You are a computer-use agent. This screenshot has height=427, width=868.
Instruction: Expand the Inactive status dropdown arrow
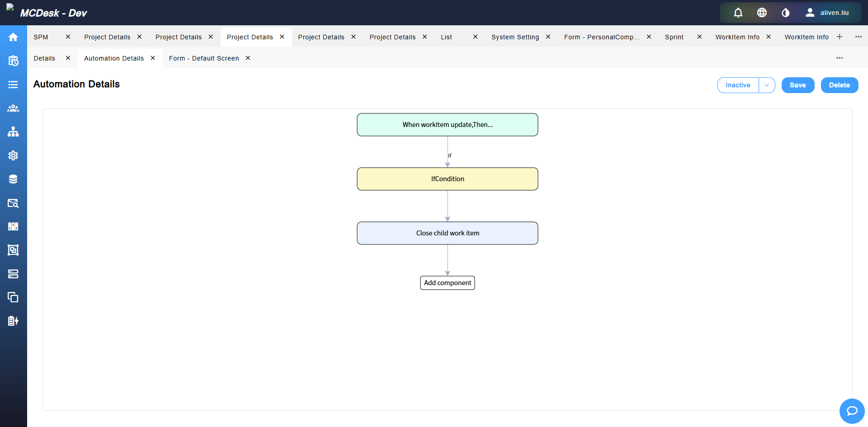(767, 85)
